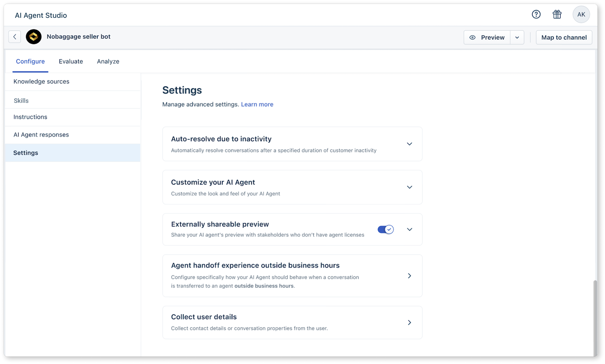Open Collect user details arrow

(x=409, y=322)
